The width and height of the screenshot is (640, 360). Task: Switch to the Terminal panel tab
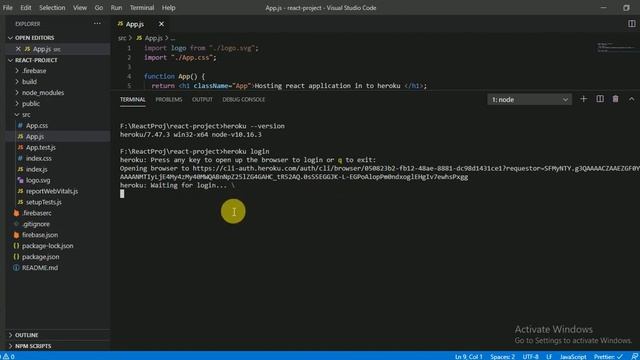133,100
